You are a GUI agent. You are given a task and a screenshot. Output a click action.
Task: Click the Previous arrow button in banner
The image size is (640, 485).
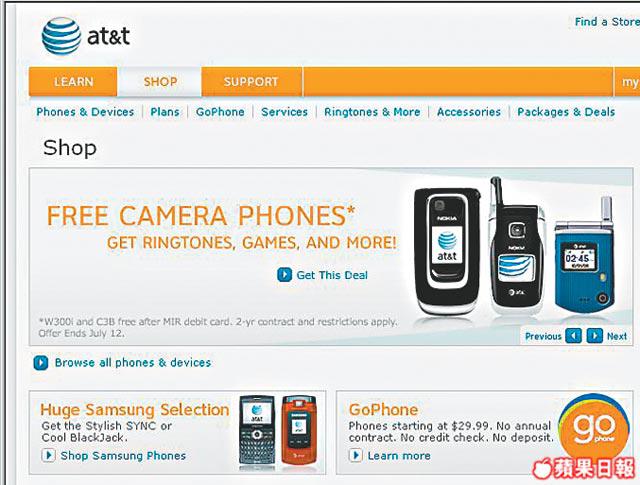[x=573, y=336]
